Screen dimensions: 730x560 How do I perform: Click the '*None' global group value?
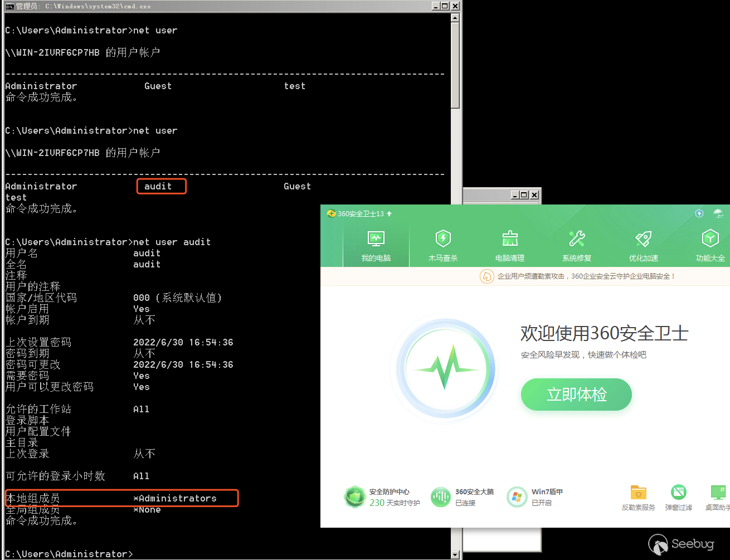147,509
